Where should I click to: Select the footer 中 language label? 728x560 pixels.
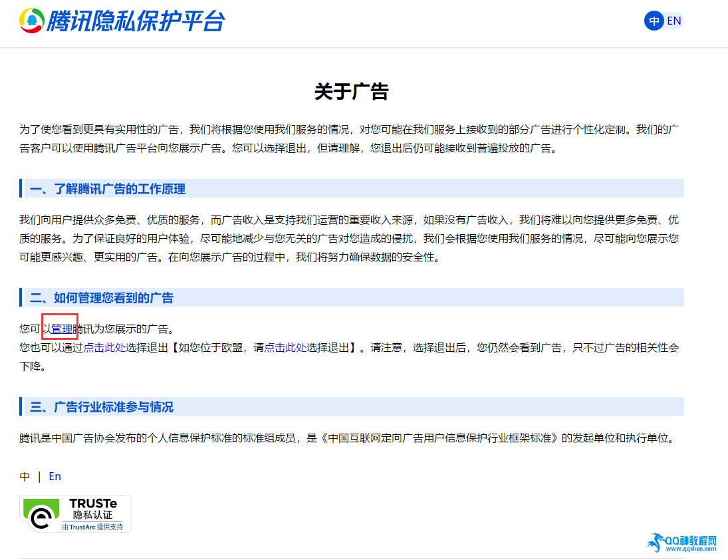25,476
